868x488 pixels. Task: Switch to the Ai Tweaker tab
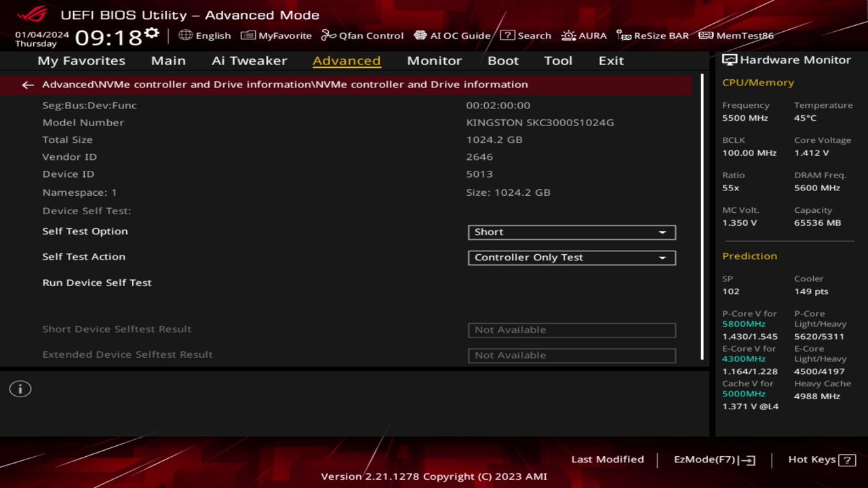(249, 60)
